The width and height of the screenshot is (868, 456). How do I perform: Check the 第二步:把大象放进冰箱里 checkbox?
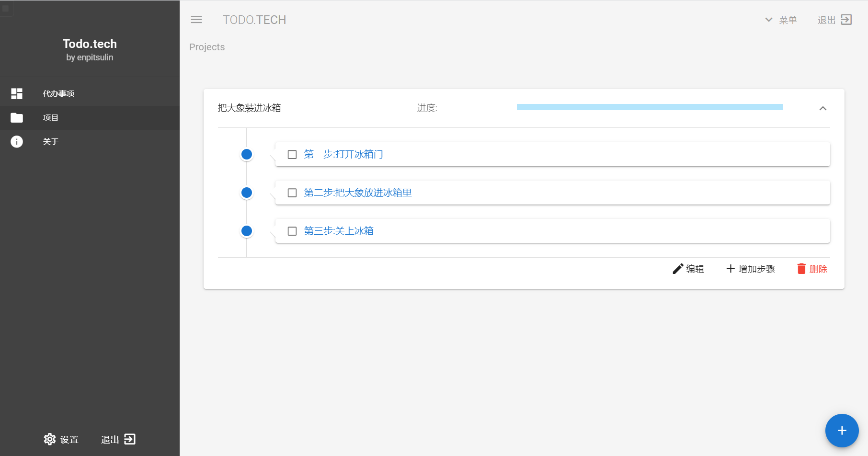click(292, 193)
